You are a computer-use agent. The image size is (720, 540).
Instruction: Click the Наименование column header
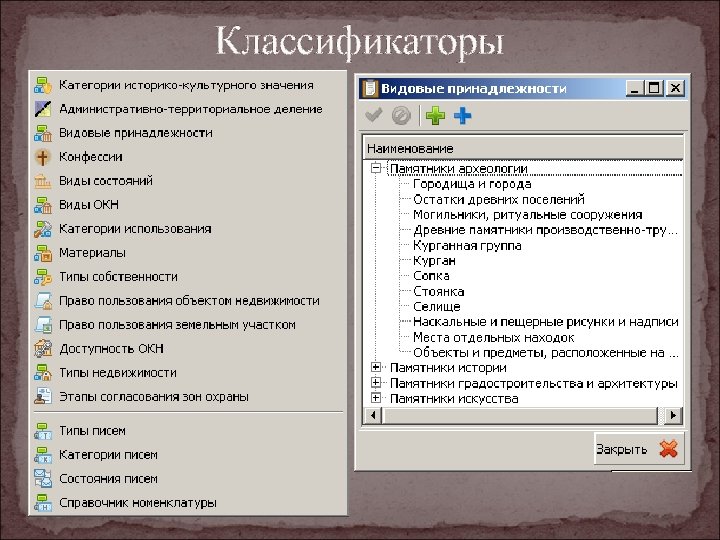[523, 148]
